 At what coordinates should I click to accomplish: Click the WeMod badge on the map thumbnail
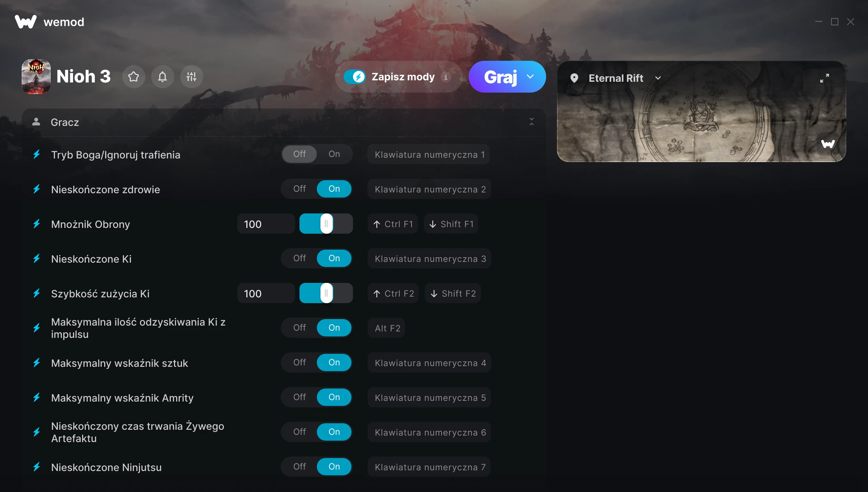828,144
